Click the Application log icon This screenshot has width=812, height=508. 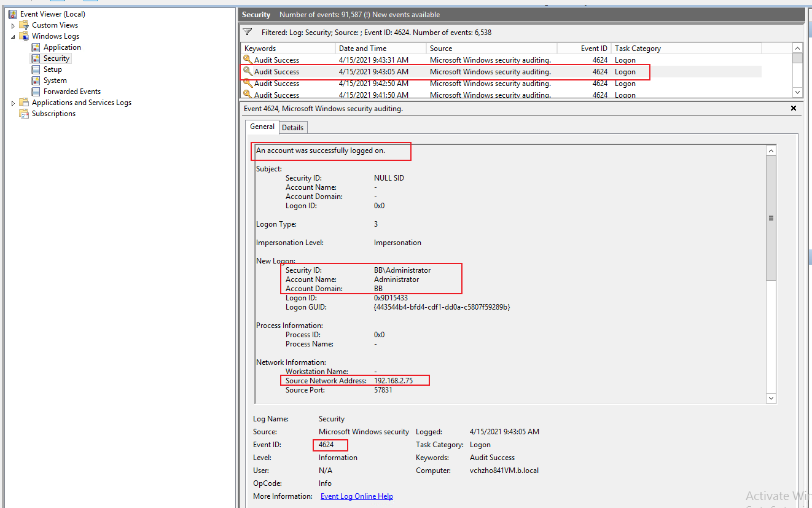click(36, 47)
